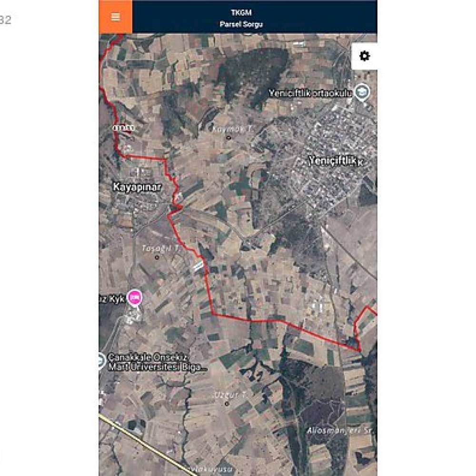Image resolution: width=476 pixels, height=476 pixels.
Task: Click the Yeniçiftlik ortaokulu label text
Action: [310, 93]
